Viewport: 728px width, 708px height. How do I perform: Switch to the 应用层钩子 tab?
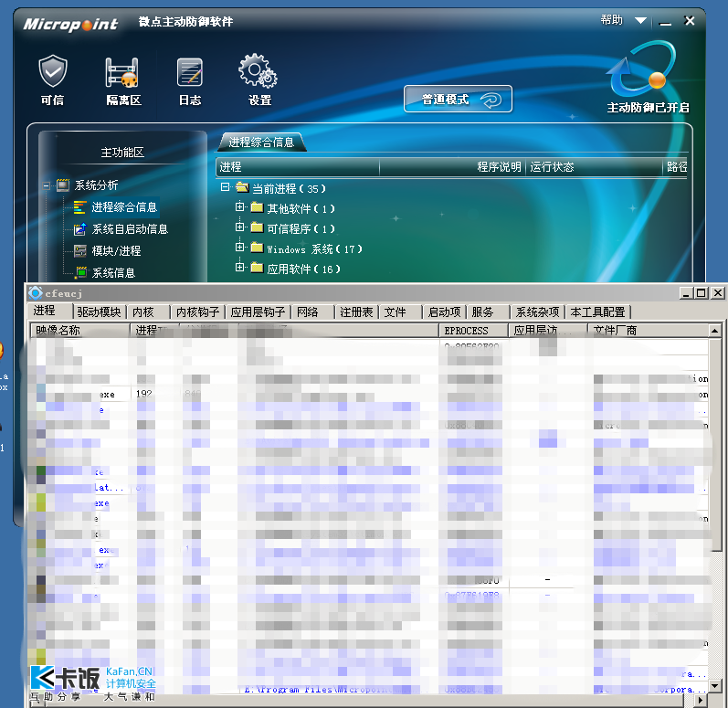click(258, 312)
